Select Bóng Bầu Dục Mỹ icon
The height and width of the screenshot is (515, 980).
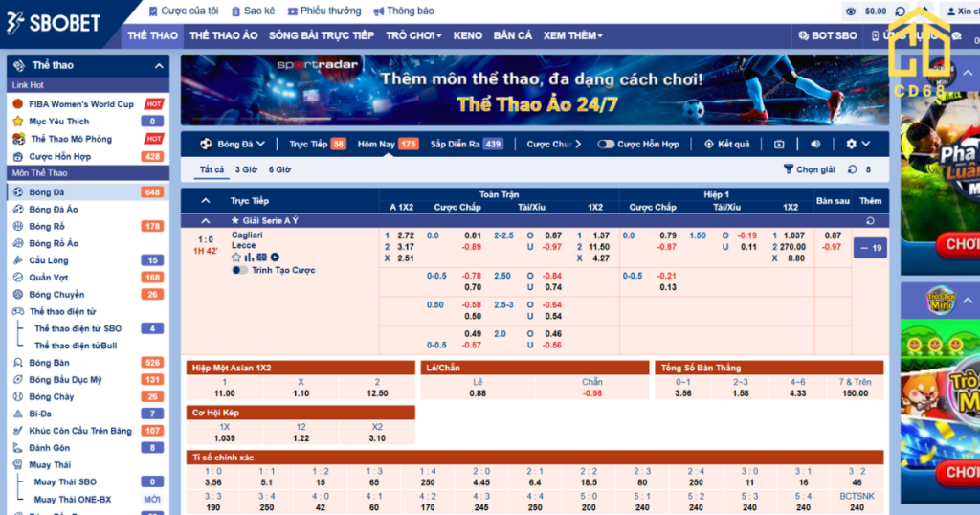point(18,379)
